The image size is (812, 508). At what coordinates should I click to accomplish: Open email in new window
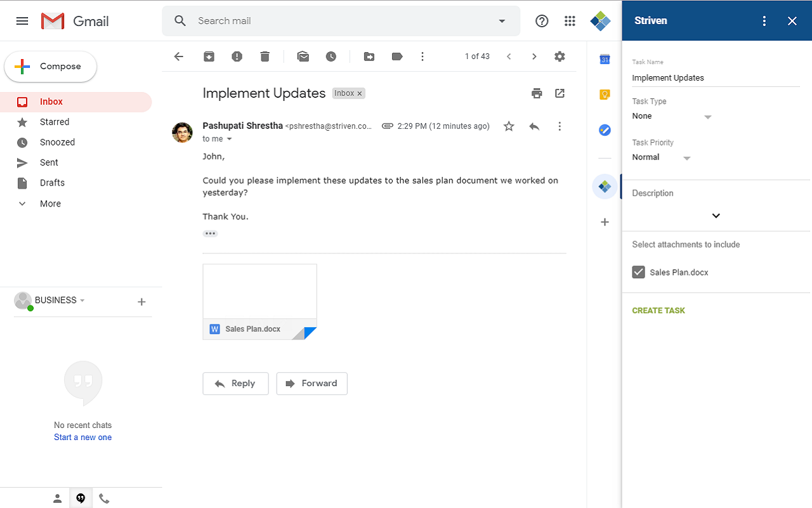tap(560, 93)
